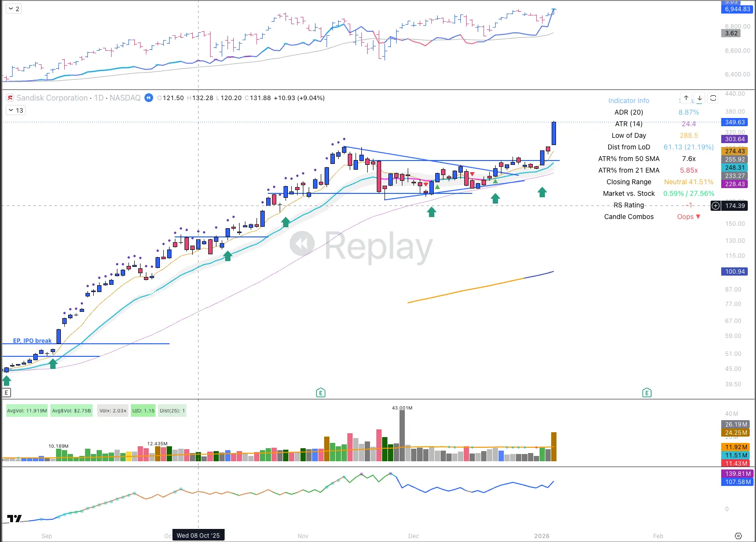
Task: Click the ADR (20) value 8.87%
Action: click(x=689, y=112)
